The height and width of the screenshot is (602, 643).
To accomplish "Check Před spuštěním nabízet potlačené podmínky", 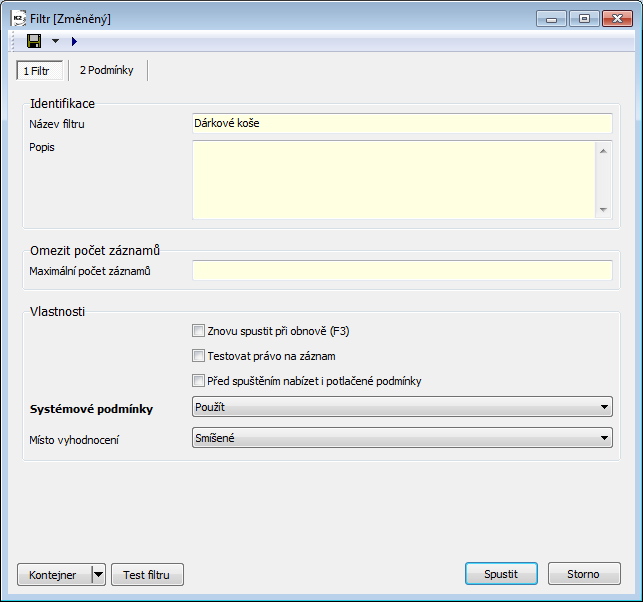I will [198, 380].
